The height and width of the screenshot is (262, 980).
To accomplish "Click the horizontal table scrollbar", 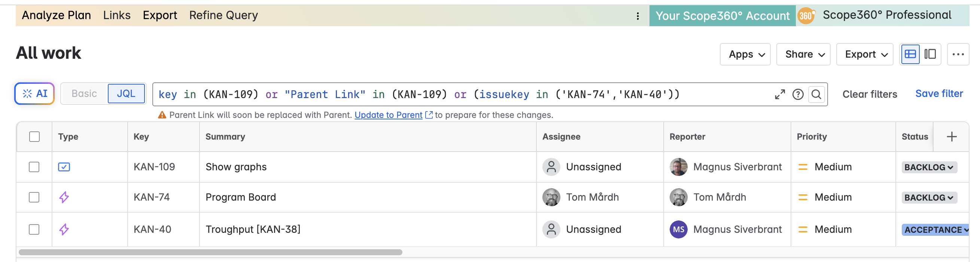I will coord(210,252).
